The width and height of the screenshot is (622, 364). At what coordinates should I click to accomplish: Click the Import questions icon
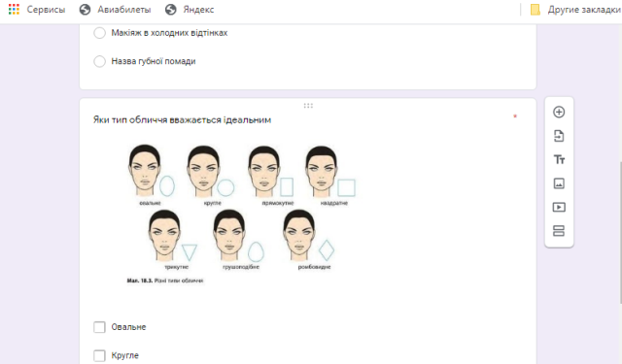click(559, 136)
